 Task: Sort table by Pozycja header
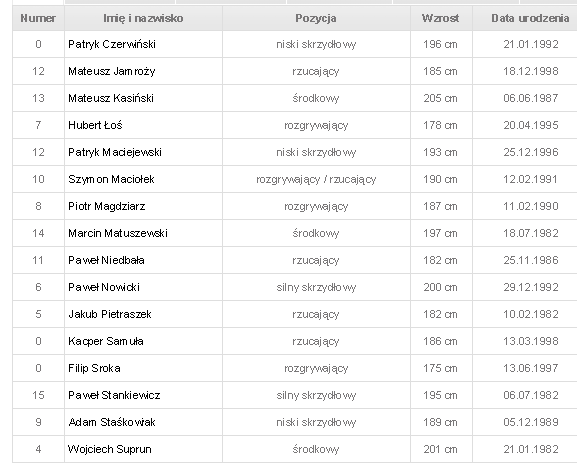[316, 18]
